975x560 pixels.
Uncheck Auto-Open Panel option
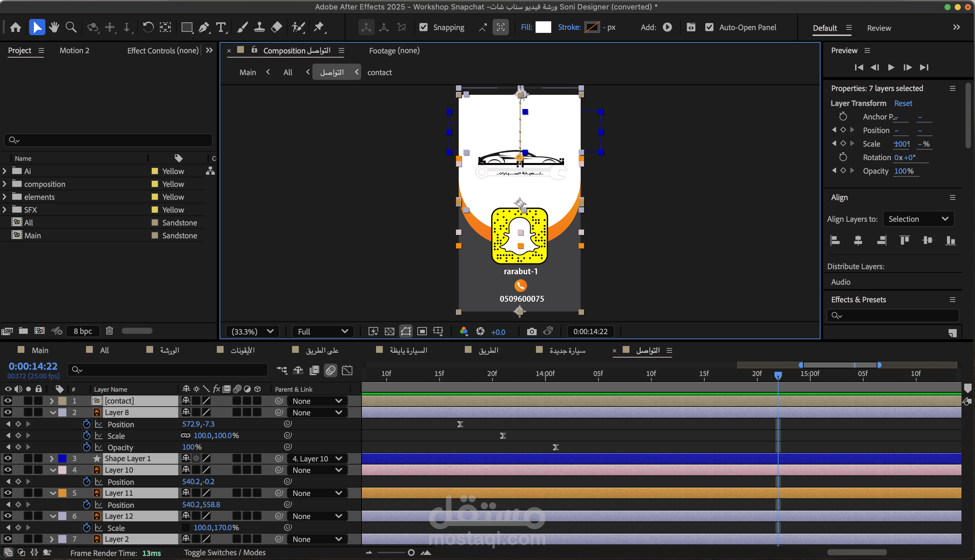(709, 27)
